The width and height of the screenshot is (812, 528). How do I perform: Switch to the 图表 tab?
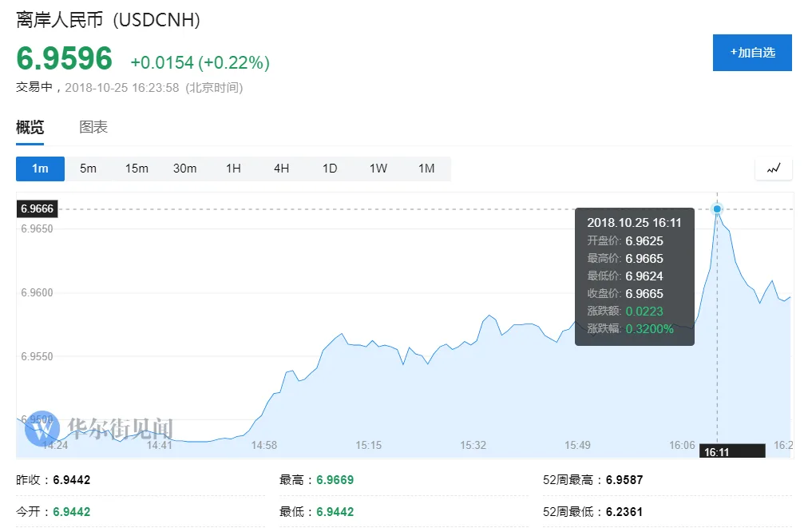click(x=93, y=127)
